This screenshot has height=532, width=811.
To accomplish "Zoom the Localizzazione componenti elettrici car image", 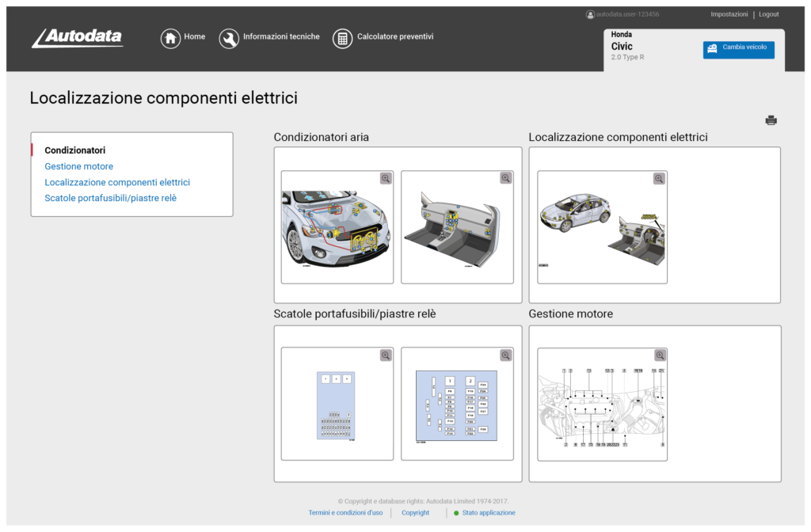I will tap(659, 179).
